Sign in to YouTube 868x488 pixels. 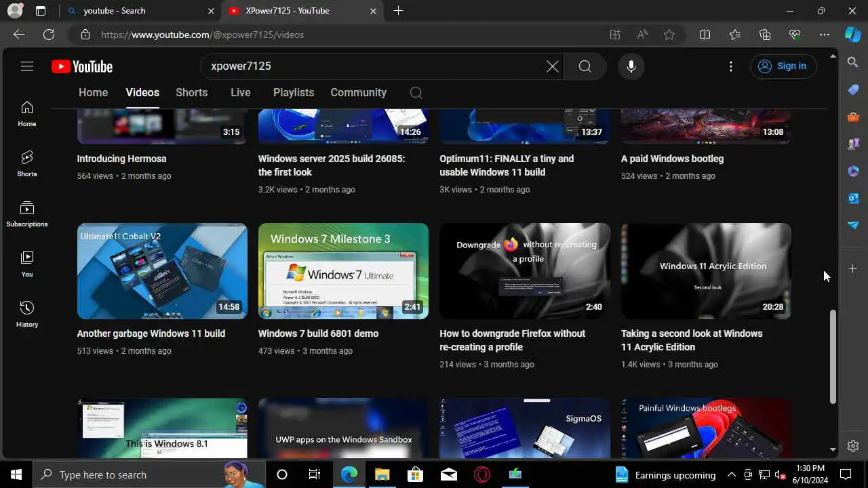783,66
